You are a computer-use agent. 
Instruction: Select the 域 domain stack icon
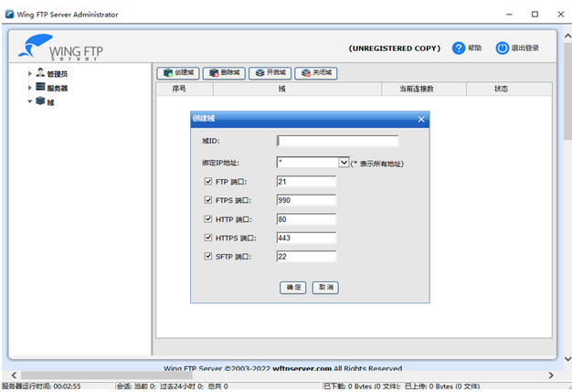click(x=40, y=101)
